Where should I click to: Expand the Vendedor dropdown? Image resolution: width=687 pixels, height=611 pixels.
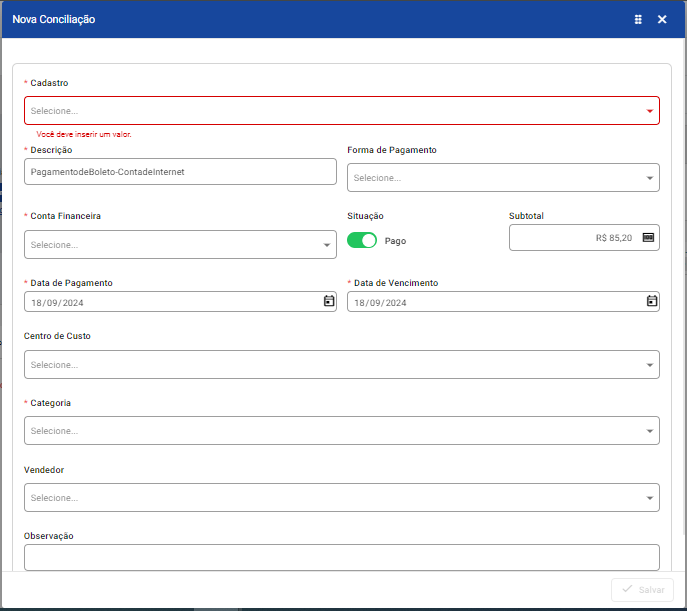[341, 497]
